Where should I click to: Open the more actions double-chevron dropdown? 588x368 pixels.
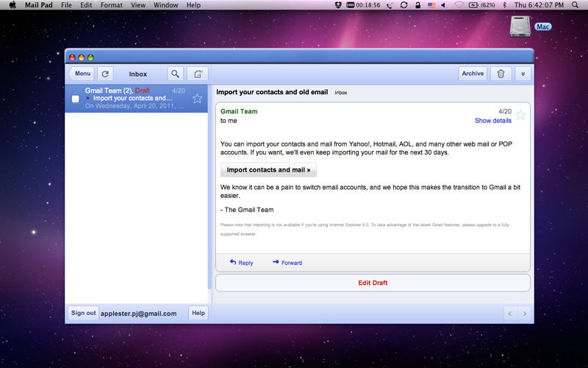click(523, 74)
